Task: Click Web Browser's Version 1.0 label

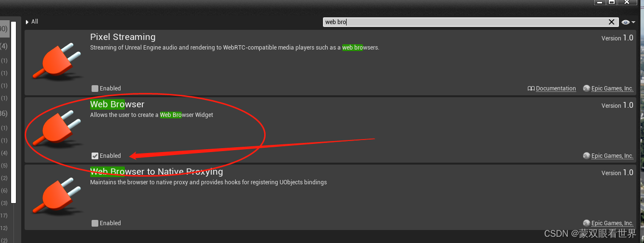Action: 617,105
